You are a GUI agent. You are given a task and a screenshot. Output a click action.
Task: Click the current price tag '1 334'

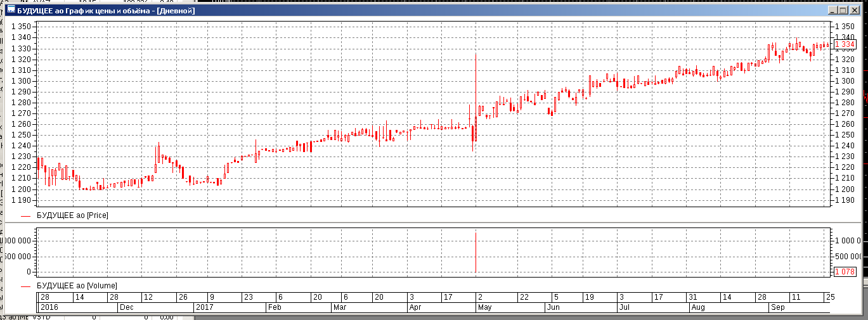coord(845,44)
